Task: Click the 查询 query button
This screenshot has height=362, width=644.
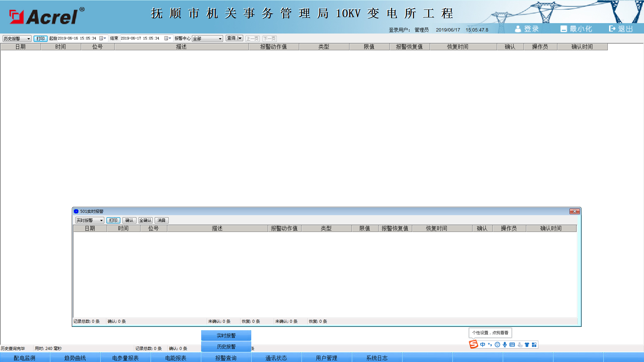Action: (x=231, y=38)
